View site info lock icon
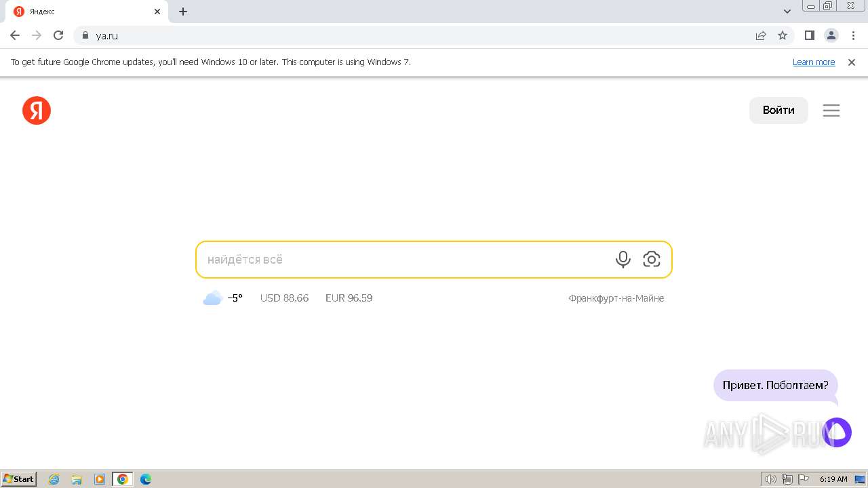868x488 pixels. pyautogui.click(x=85, y=35)
